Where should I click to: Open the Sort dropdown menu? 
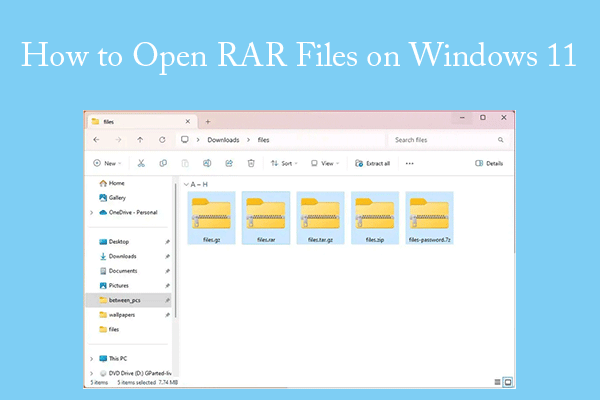284,163
